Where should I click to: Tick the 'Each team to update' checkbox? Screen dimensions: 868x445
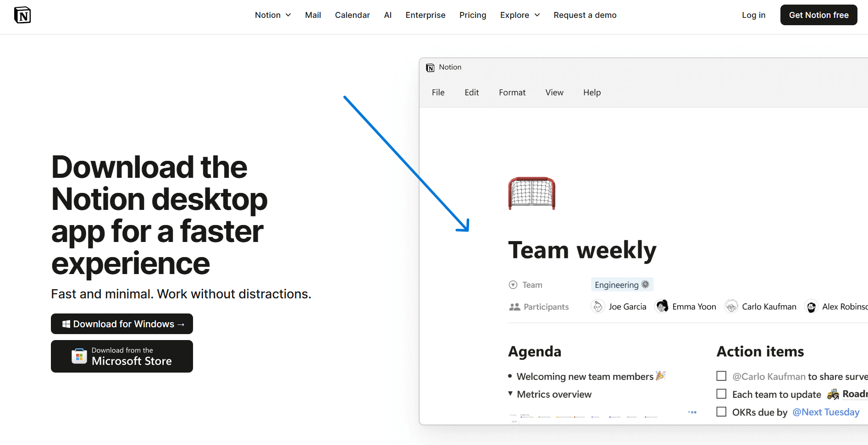721,394
